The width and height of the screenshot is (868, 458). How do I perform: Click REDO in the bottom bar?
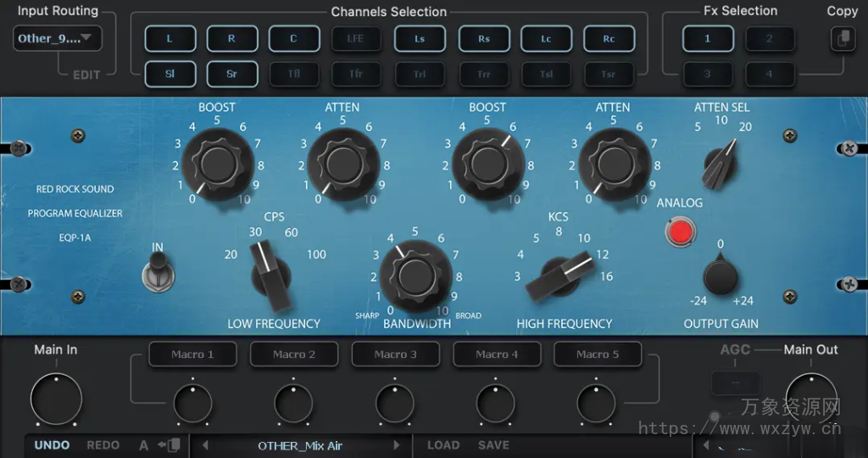(x=103, y=445)
